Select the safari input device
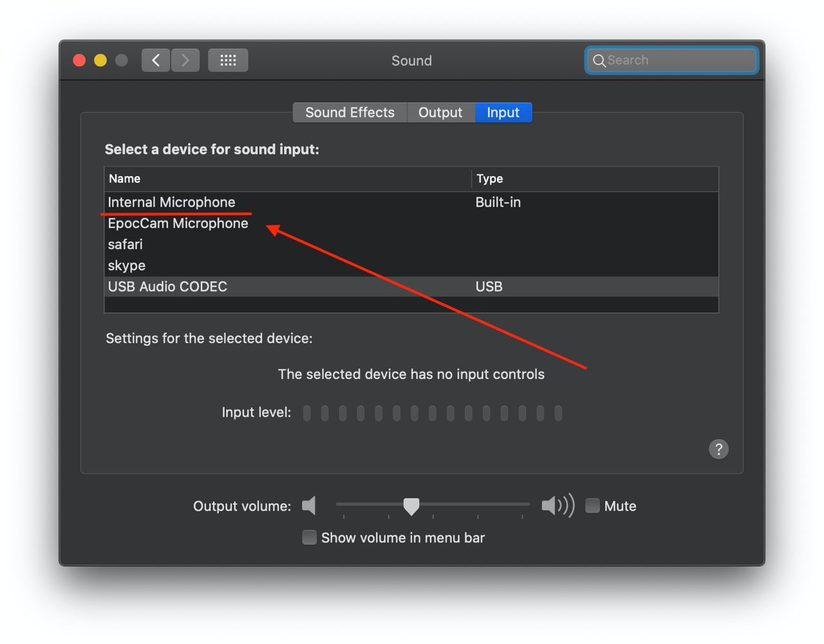This screenshot has width=824, height=644. tap(411, 244)
